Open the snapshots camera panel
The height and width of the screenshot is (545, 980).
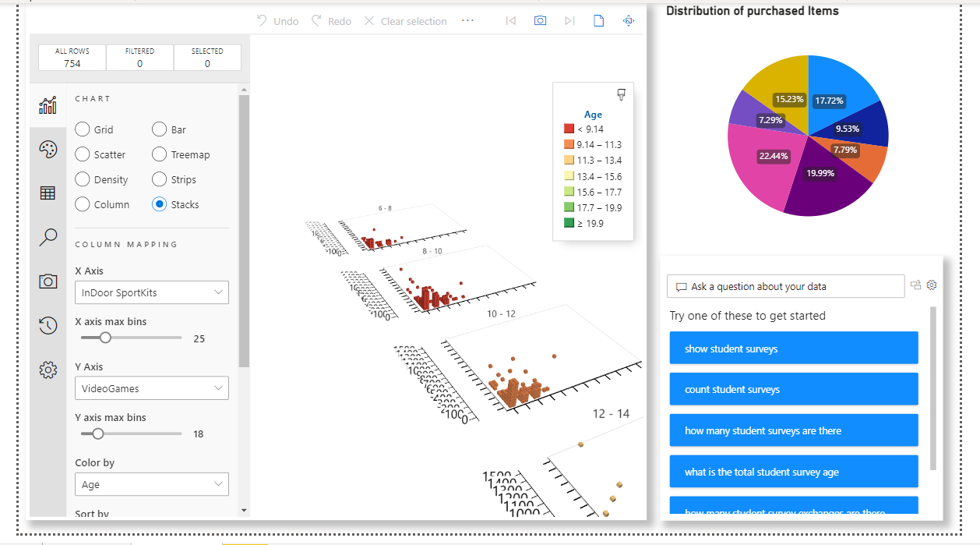coord(48,281)
